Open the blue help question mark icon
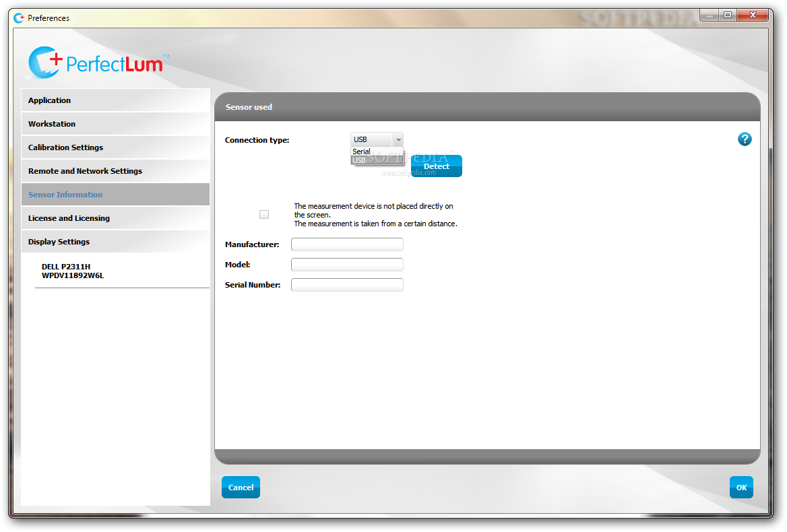The width and height of the screenshot is (787, 532). point(745,139)
